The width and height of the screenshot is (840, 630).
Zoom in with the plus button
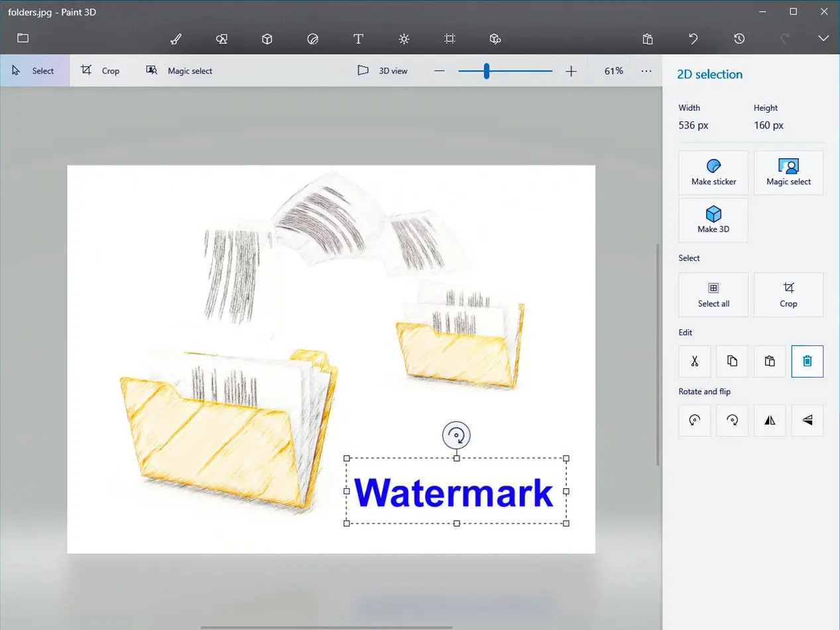[571, 71]
